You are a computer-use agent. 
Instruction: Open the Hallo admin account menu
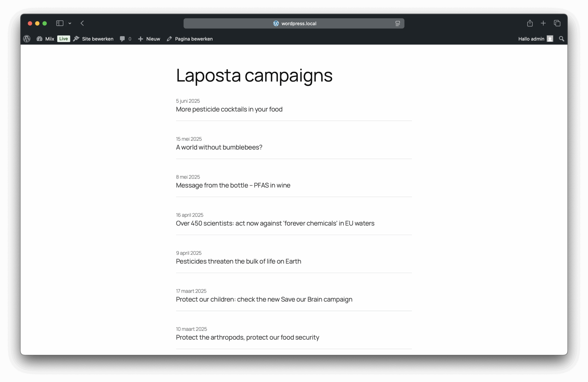535,39
